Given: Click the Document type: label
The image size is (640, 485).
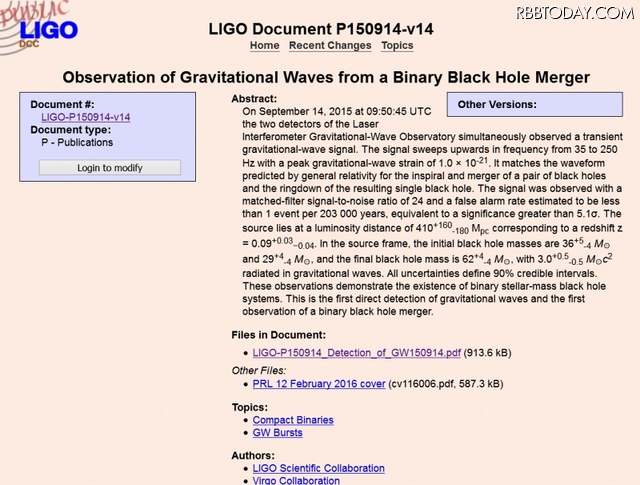Looking at the screenshot, I should click(x=71, y=130).
